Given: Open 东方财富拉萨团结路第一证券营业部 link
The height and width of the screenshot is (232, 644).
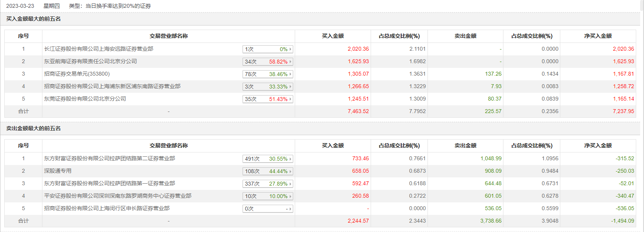Looking at the screenshot, I should coord(109,183).
